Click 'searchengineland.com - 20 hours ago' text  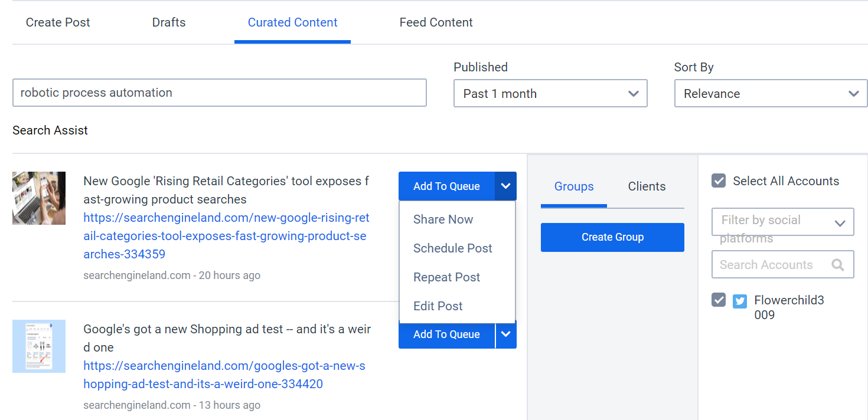pos(172,275)
